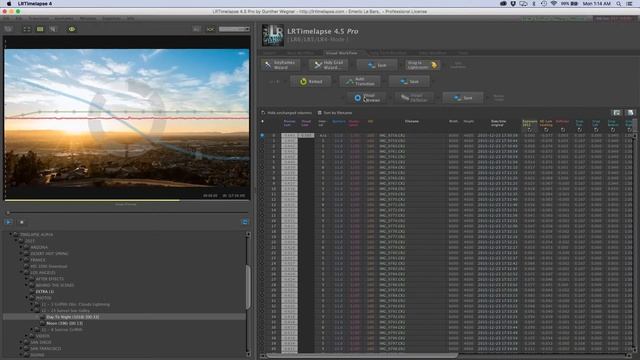Collapse the LOS ANGELES folder
Viewport: 640px width, 360px height.
pos(21,273)
